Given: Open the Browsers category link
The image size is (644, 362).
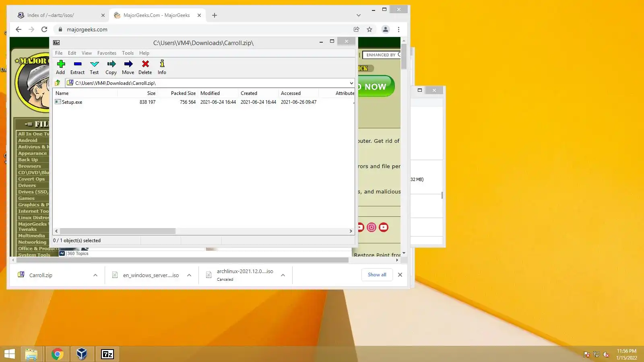Looking at the screenshot, I should [x=29, y=166].
